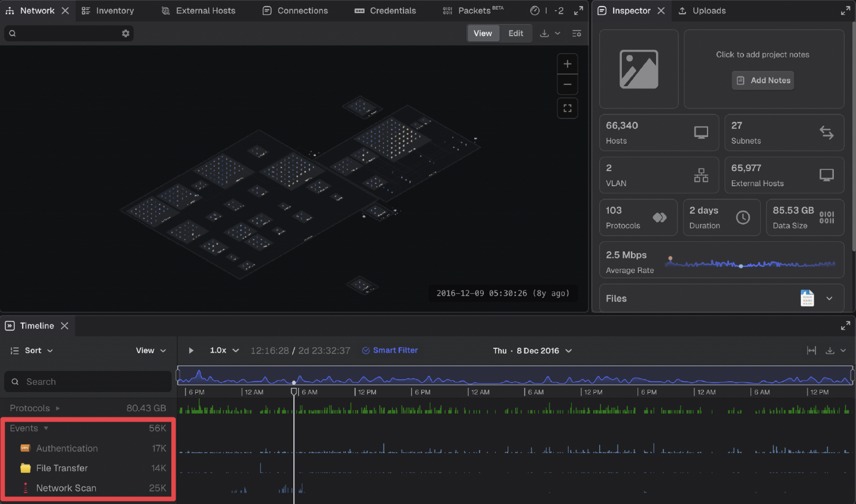Click the timeline fit-width icon
856x504 pixels.
pos(811,351)
